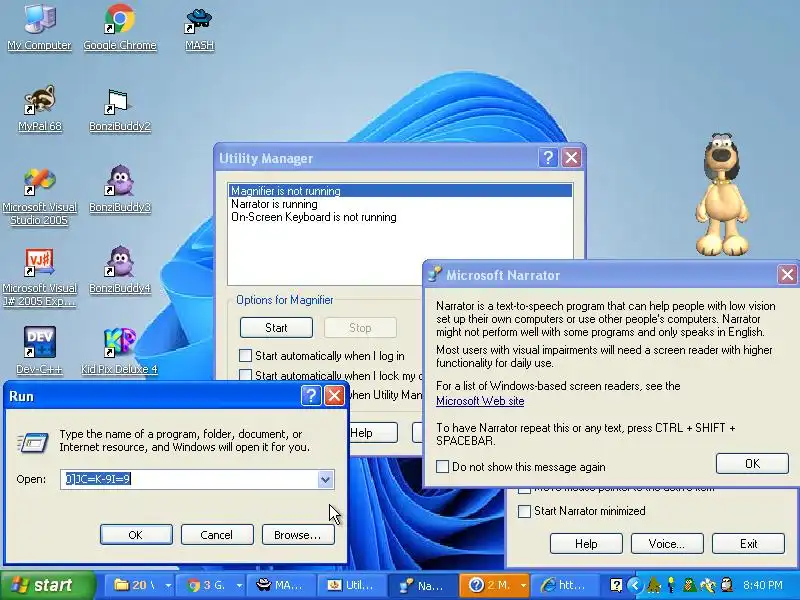
Task: Switch to MASH taskbar button
Action: tap(282, 585)
